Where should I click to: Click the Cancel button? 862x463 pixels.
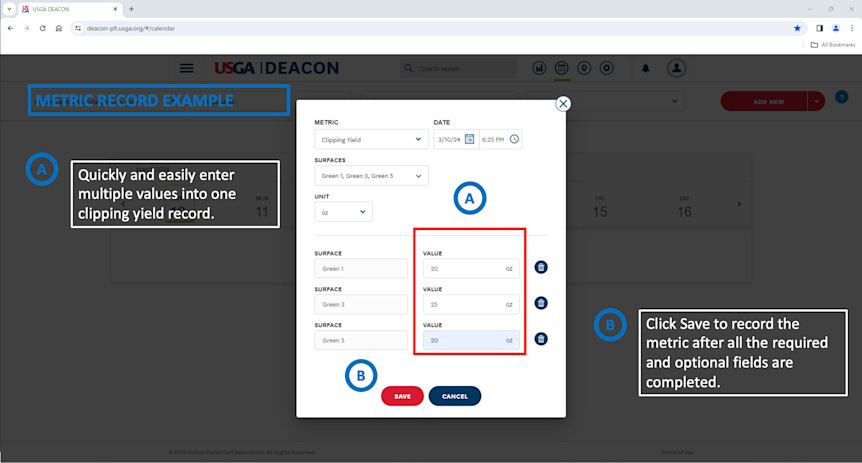point(455,396)
